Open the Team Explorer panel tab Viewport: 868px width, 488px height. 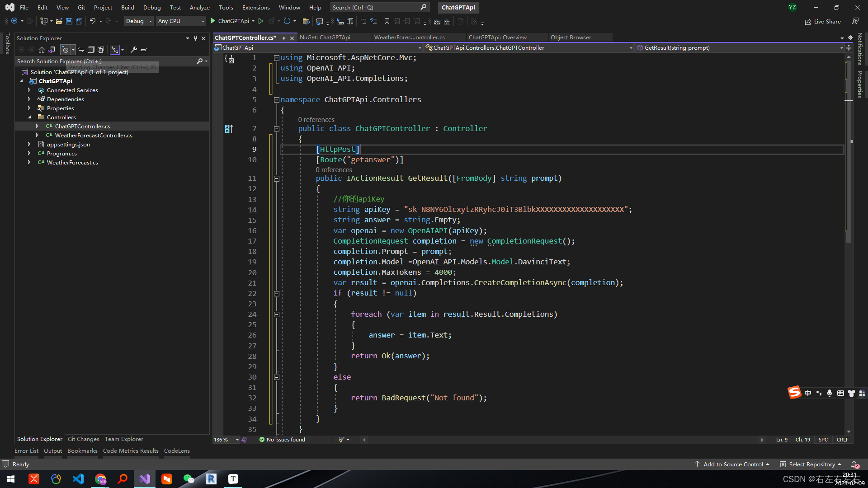(124, 439)
